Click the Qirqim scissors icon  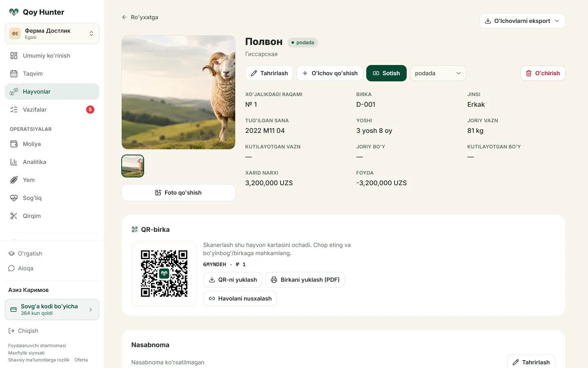(14, 216)
